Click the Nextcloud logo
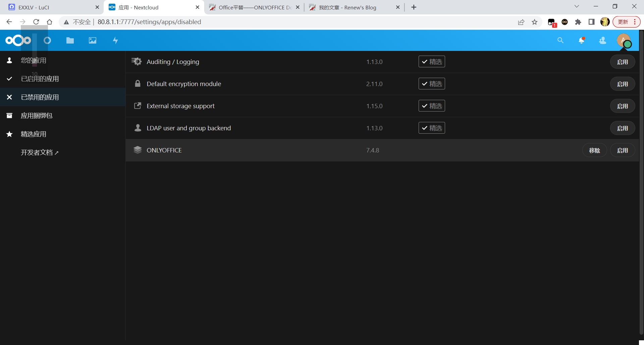This screenshot has height=345, width=644. click(18, 41)
